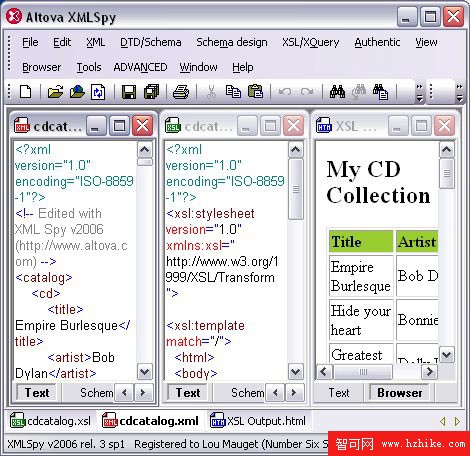Click the Hide your heart cell in the CD table
This screenshot has height=456, width=470.
tap(361, 320)
